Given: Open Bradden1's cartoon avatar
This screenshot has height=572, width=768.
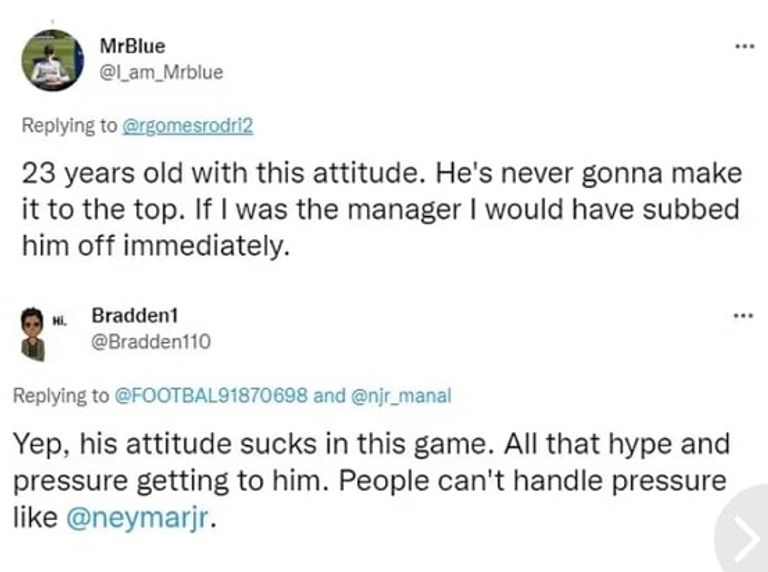Looking at the screenshot, I should pyautogui.click(x=32, y=331).
